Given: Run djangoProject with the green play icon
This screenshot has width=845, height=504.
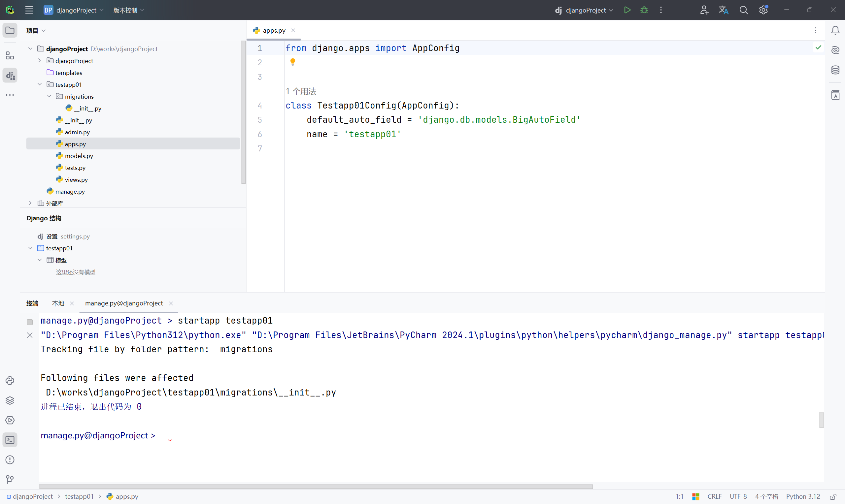Looking at the screenshot, I should pyautogui.click(x=627, y=10).
